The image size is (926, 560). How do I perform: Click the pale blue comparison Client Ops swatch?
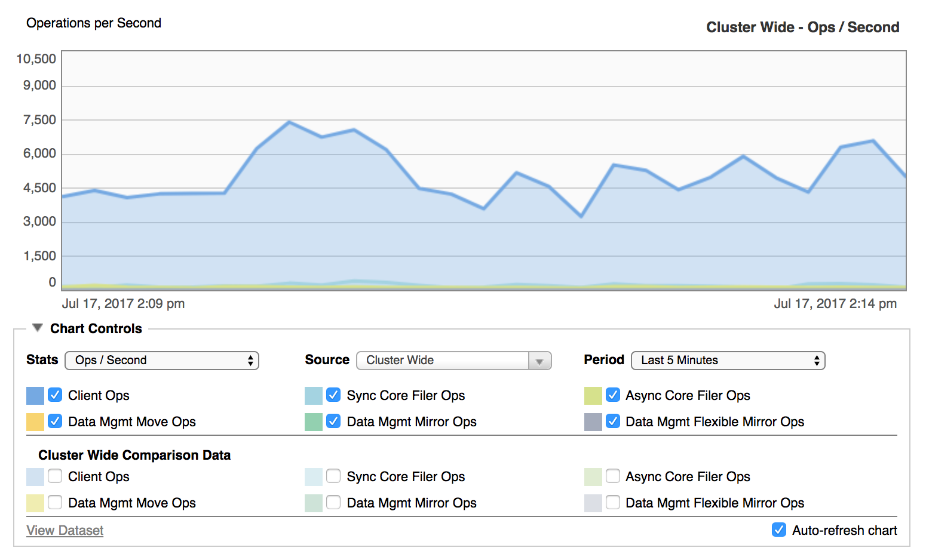pos(35,477)
